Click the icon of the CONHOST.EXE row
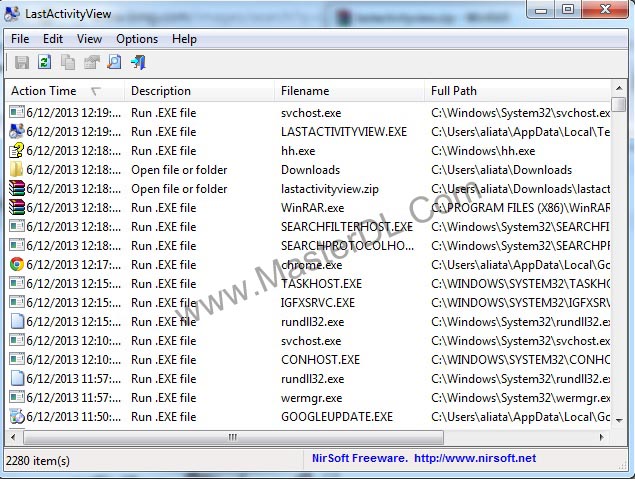Image resolution: width=635 pixels, height=482 pixels. pyautogui.click(x=17, y=359)
